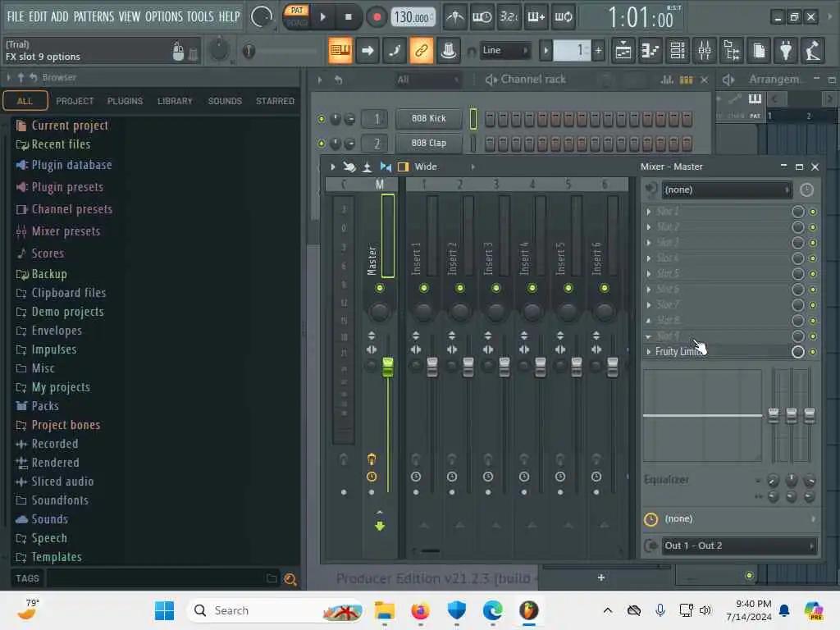
Task: Click the loop recording icon
Action: 563,17
